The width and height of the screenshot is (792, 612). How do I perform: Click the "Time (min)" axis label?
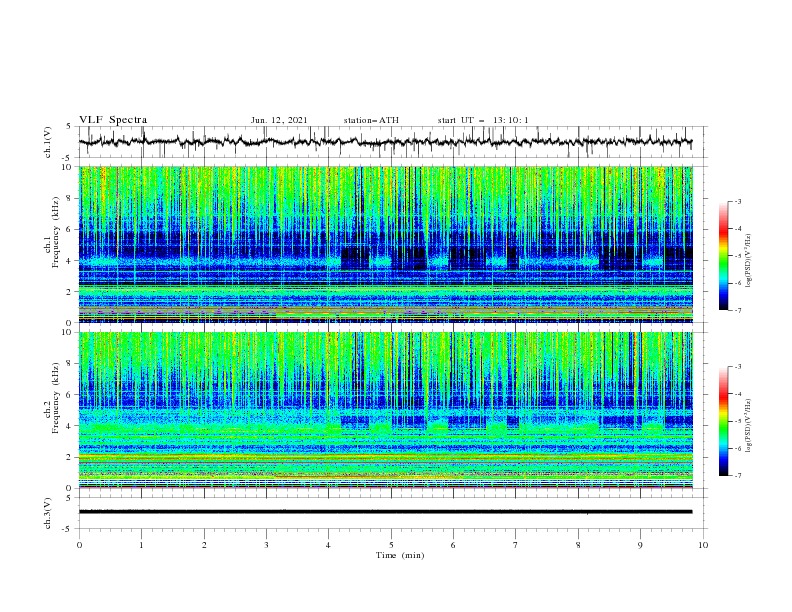[400, 555]
